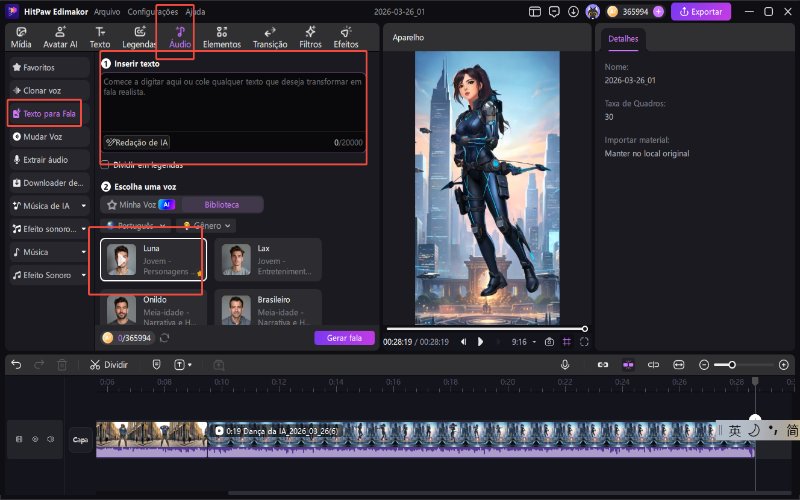Click the Dividir scissors tool

point(108,365)
